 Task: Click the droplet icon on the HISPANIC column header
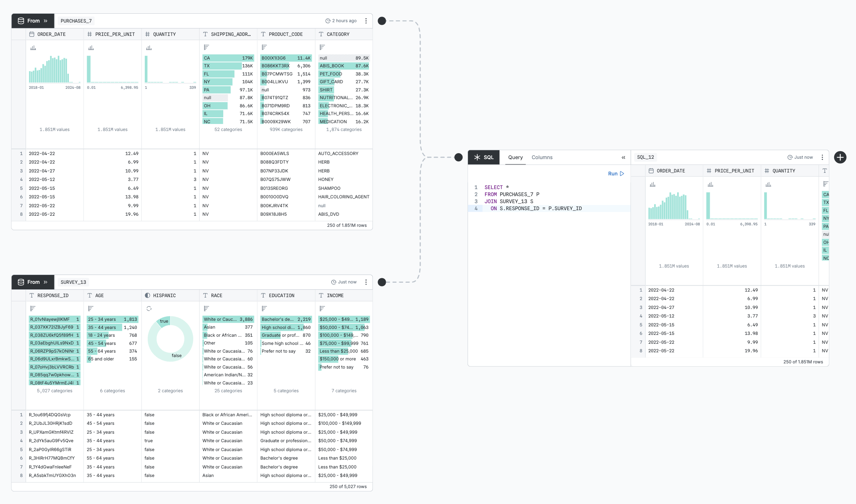click(x=147, y=295)
